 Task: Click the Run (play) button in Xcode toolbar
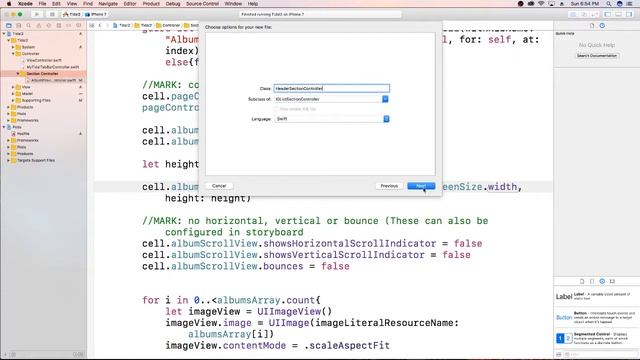pyautogui.click(x=37, y=14)
